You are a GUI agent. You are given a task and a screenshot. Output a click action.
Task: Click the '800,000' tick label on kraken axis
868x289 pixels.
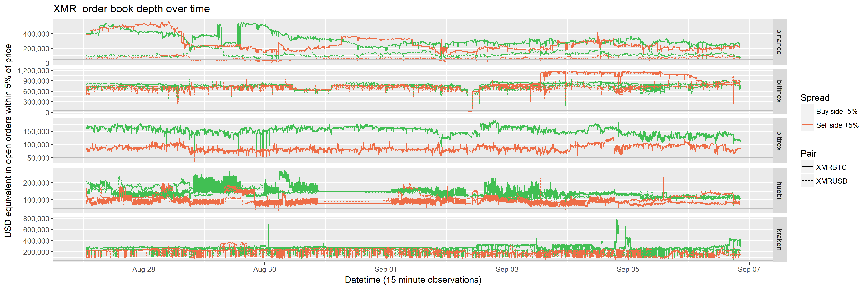pos(36,219)
